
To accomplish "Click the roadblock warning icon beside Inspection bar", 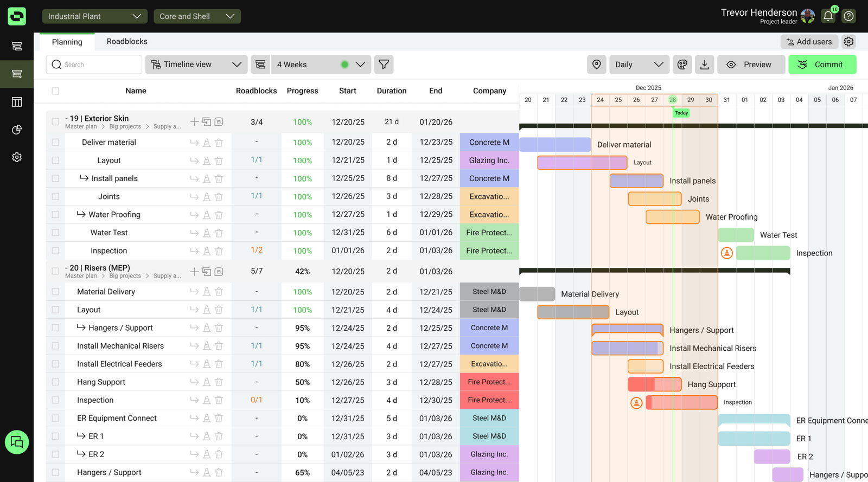I will coord(636,403).
